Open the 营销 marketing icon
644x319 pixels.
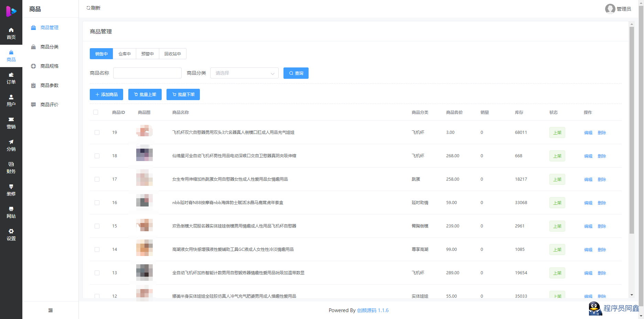pos(11,120)
